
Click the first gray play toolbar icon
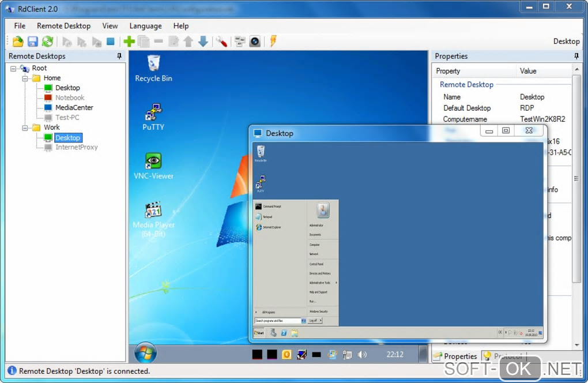(67, 42)
